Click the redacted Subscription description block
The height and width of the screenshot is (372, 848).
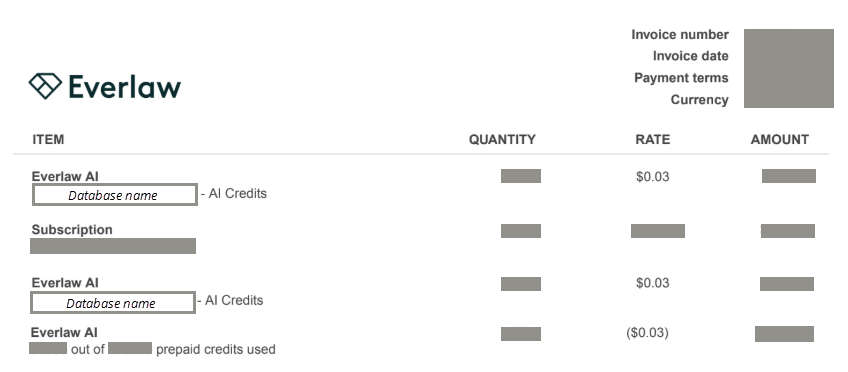[x=112, y=246]
